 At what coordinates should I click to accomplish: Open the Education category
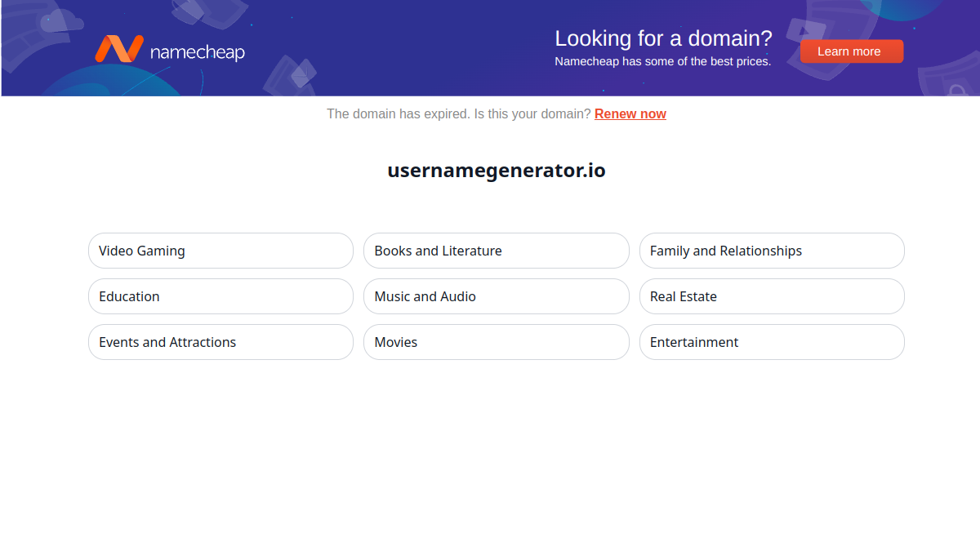point(220,296)
